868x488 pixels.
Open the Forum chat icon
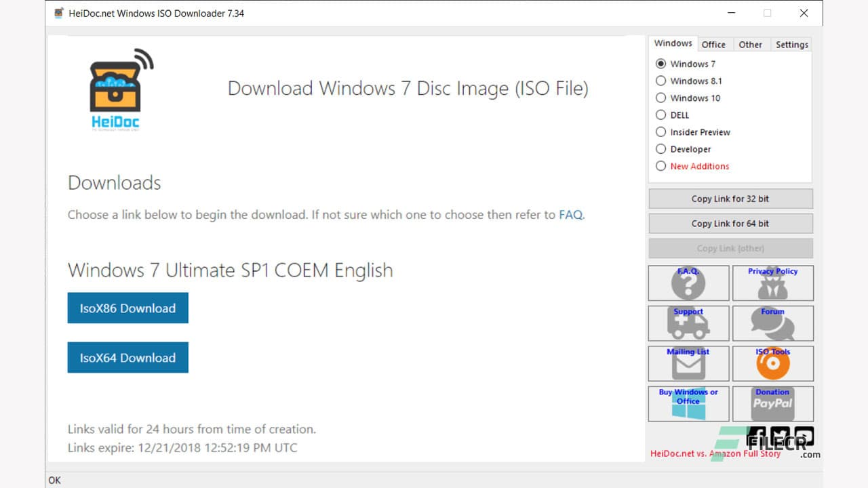pyautogui.click(x=772, y=323)
